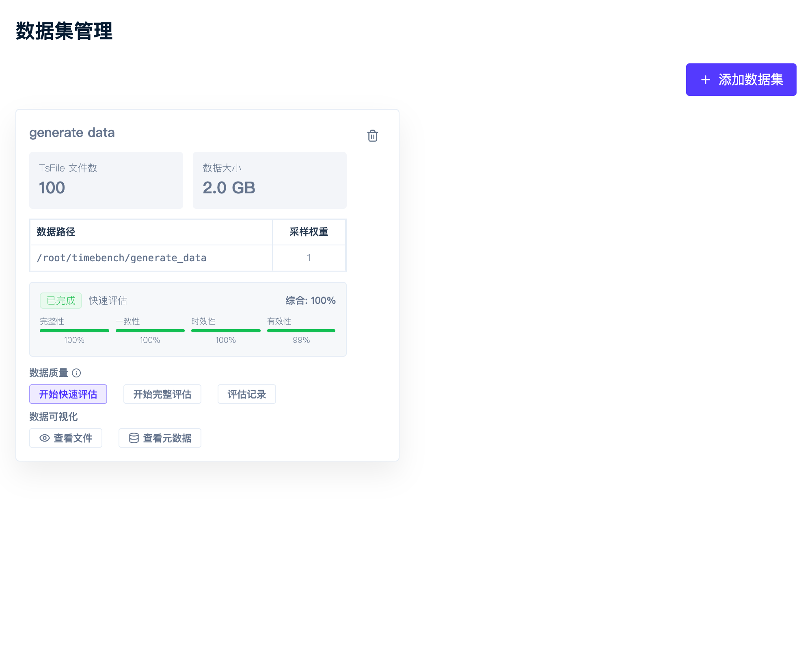The width and height of the screenshot is (812, 650).
Task: Click the database icon in 查看元数据 button
Action: pyautogui.click(x=134, y=438)
